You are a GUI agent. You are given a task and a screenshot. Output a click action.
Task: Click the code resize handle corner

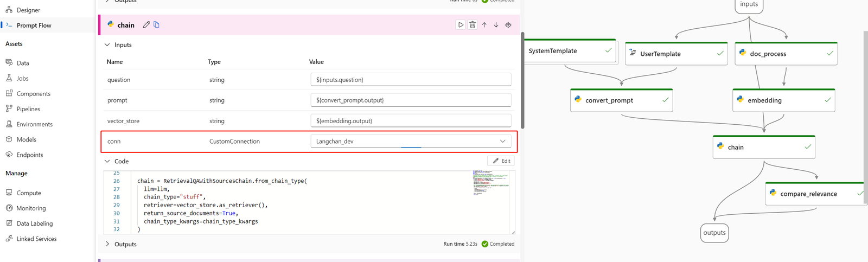click(513, 232)
